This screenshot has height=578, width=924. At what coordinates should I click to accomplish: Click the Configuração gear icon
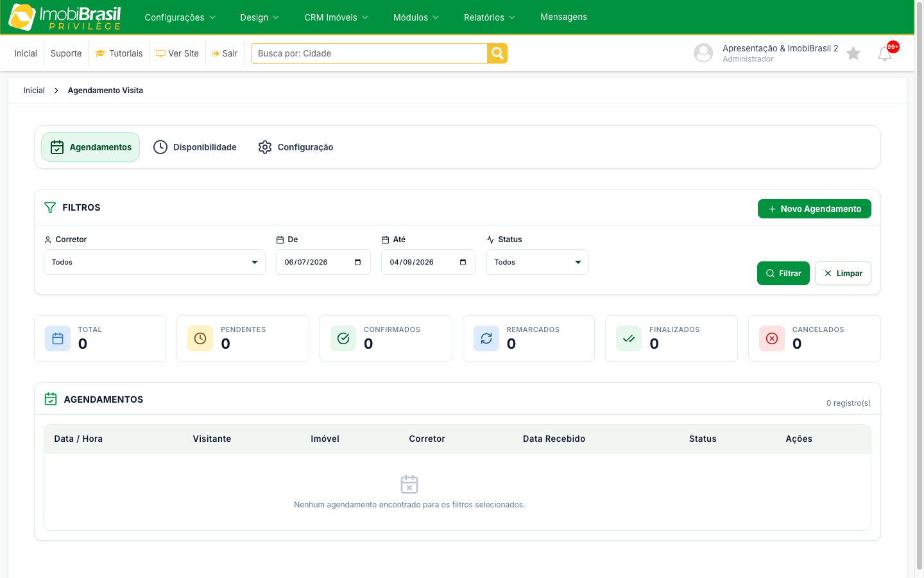click(x=265, y=147)
